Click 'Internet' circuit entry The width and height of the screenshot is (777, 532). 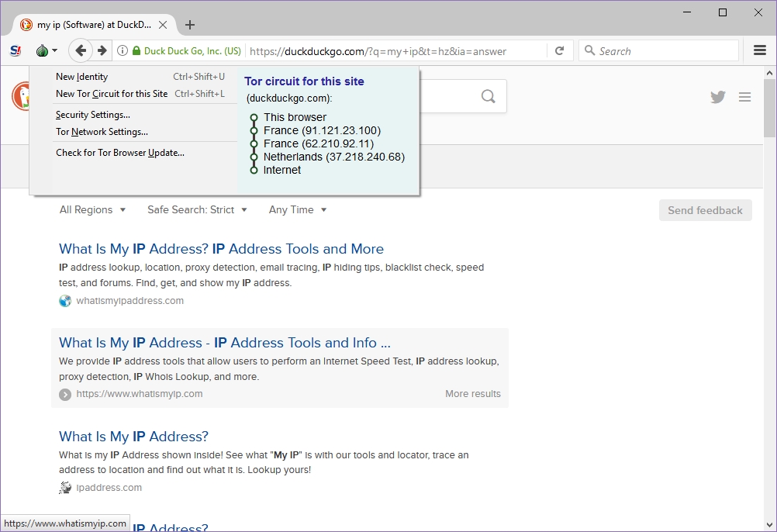point(282,170)
